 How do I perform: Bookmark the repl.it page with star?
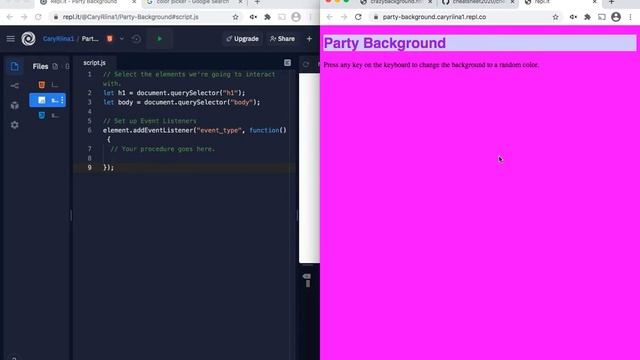(236, 17)
